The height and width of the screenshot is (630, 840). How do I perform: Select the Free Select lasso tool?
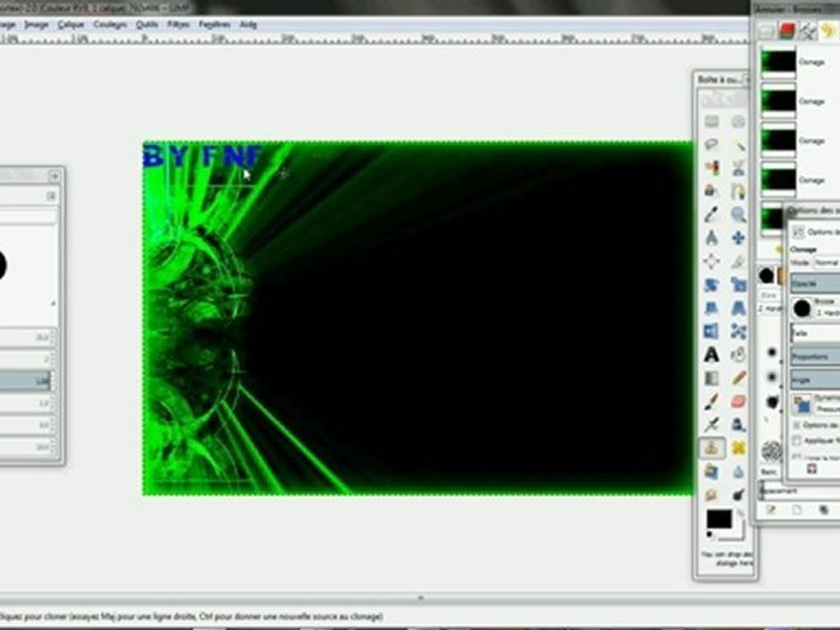click(x=711, y=144)
